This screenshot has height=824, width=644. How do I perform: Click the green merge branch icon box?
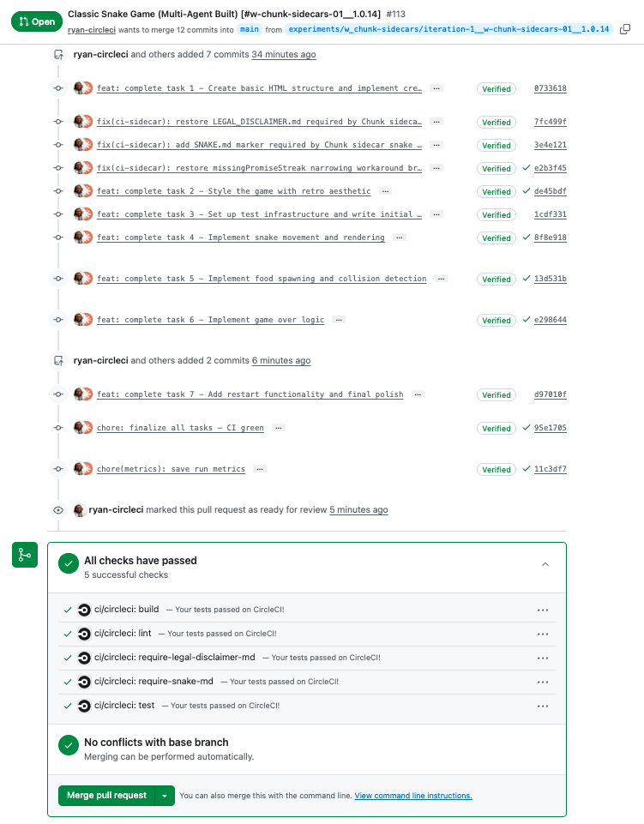coord(25,555)
